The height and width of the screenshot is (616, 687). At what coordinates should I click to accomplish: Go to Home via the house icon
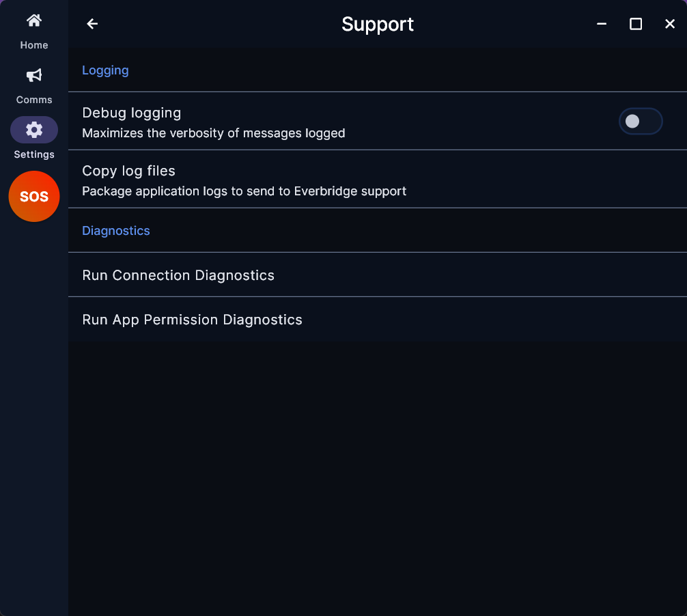[33, 20]
